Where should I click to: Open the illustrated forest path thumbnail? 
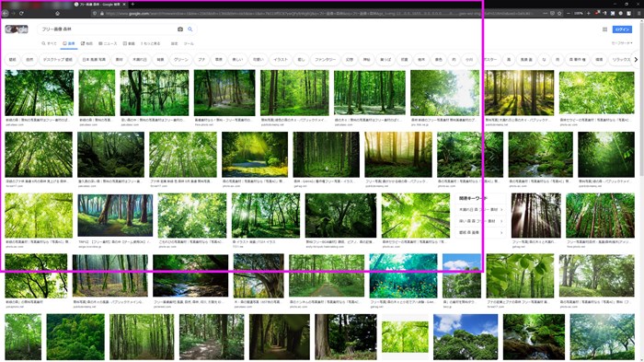115,216
